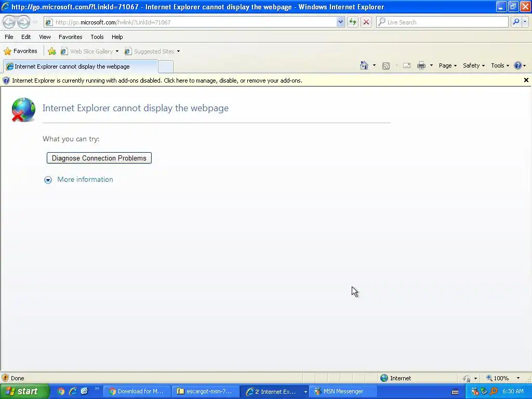Open a new blank tab
532x399 pixels.
click(166, 67)
